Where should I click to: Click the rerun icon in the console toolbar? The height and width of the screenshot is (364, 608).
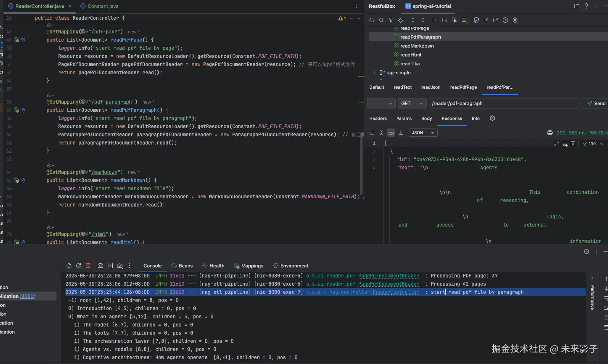pyautogui.click(x=69, y=266)
